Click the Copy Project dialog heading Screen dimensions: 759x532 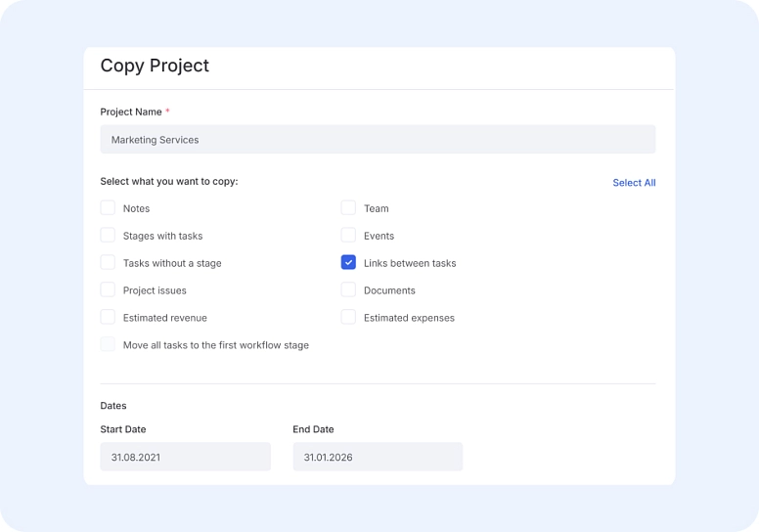(155, 66)
